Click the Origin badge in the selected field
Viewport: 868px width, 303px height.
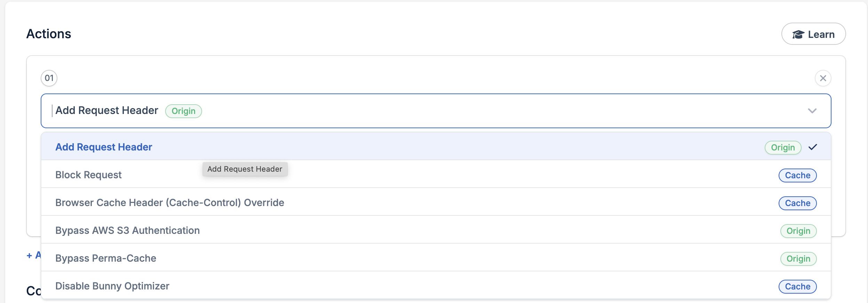(184, 111)
